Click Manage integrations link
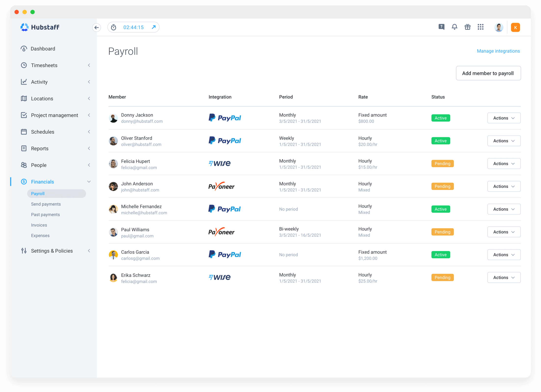The image size is (541, 392). click(x=498, y=50)
